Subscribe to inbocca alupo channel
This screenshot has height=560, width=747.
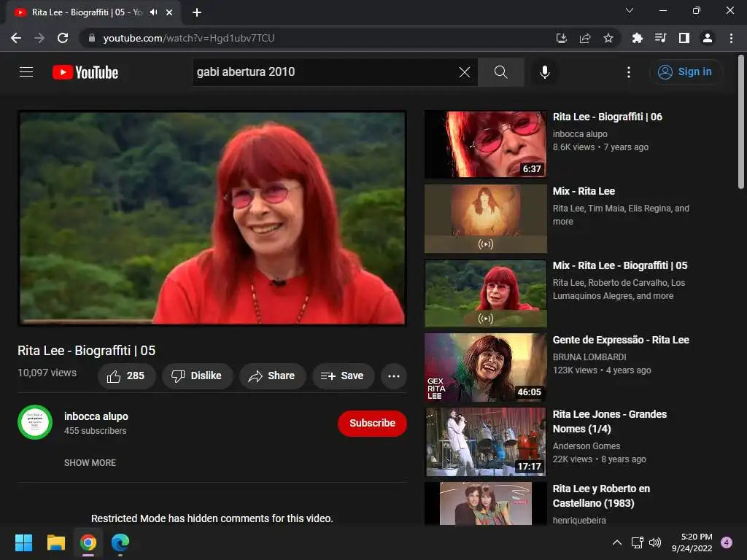372,424
